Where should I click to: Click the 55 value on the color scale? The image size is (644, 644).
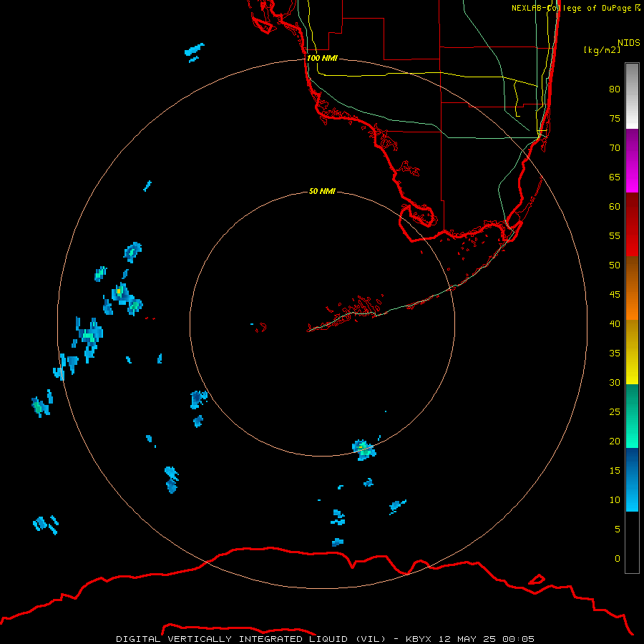[615, 235]
